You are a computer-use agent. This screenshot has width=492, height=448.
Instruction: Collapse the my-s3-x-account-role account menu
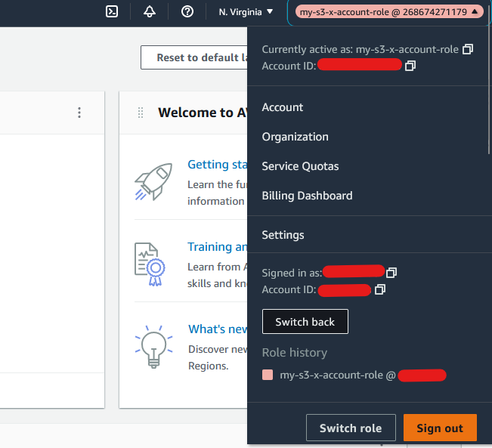(388, 12)
